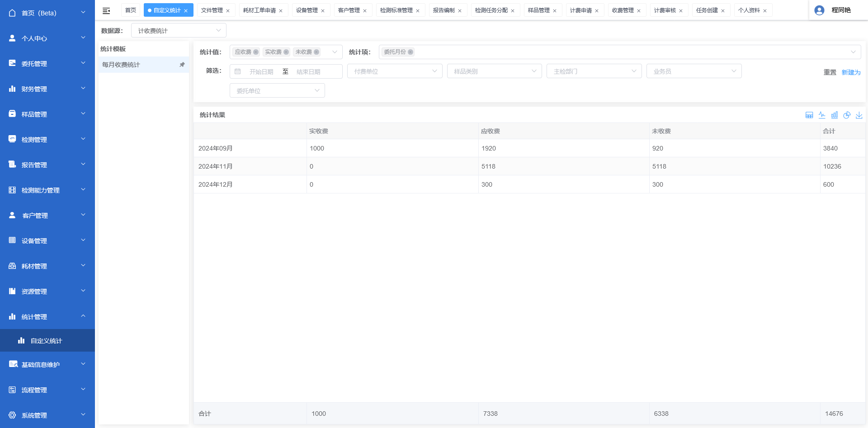Collapse sidebar with the hamburger icon

click(106, 10)
